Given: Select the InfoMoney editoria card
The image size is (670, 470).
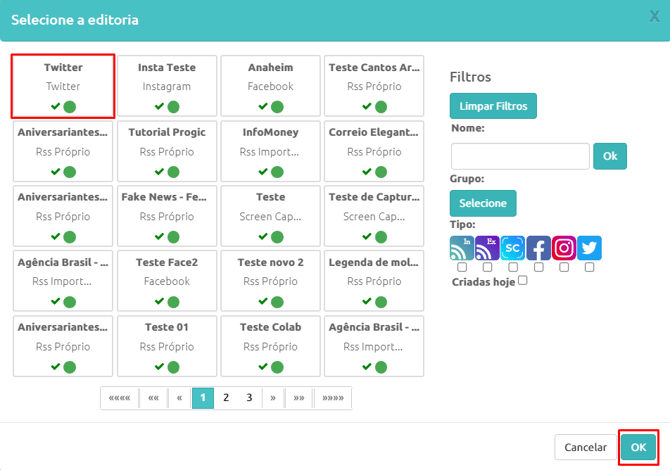Looking at the screenshot, I should coord(270,151).
